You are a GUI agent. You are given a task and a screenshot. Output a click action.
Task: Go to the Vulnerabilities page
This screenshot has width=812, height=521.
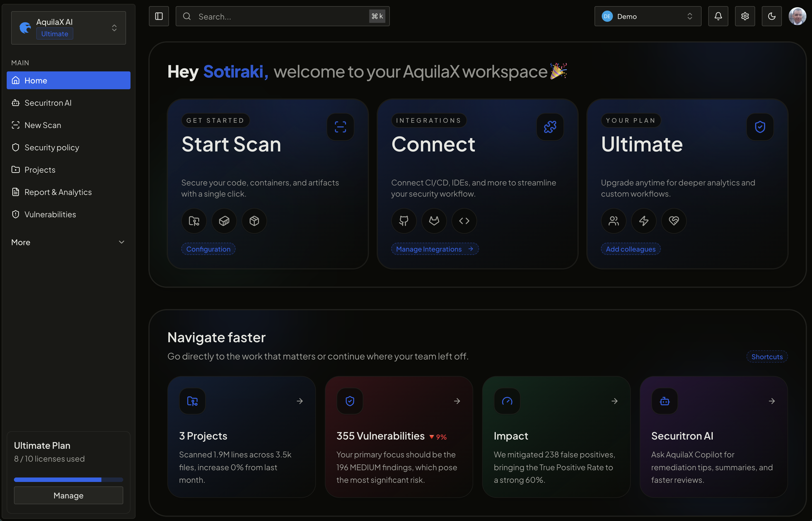click(50, 214)
